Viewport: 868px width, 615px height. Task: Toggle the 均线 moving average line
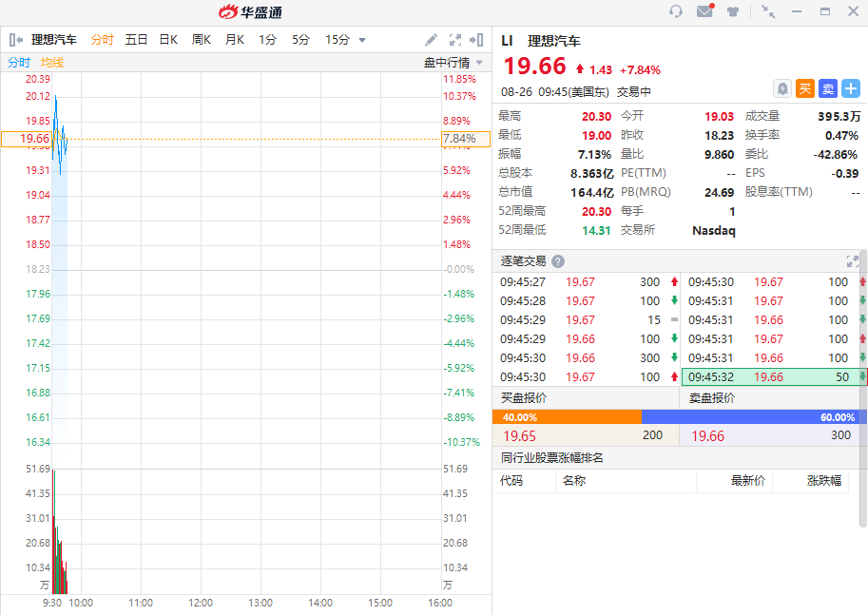click(x=51, y=63)
